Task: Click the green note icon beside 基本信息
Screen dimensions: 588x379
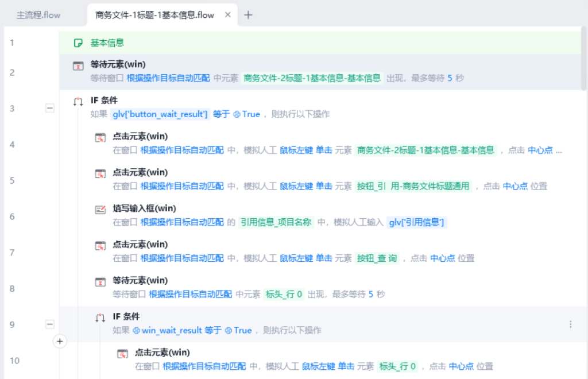Action: 79,42
